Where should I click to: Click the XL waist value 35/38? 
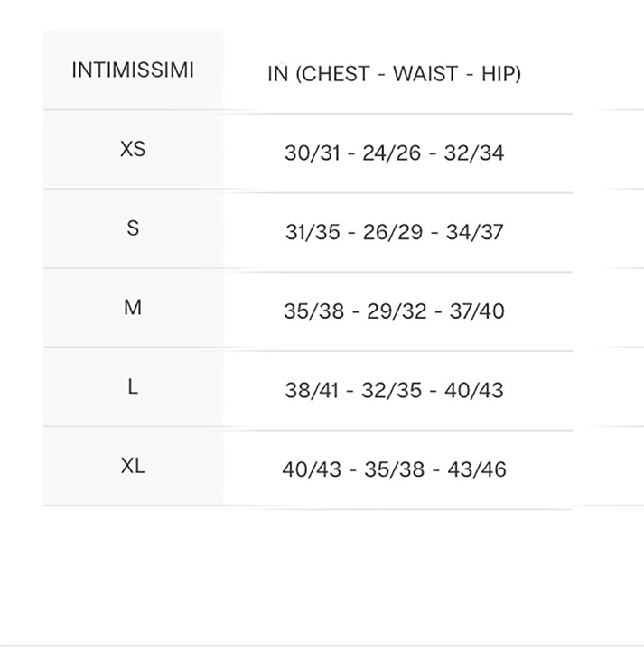tap(395, 469)
